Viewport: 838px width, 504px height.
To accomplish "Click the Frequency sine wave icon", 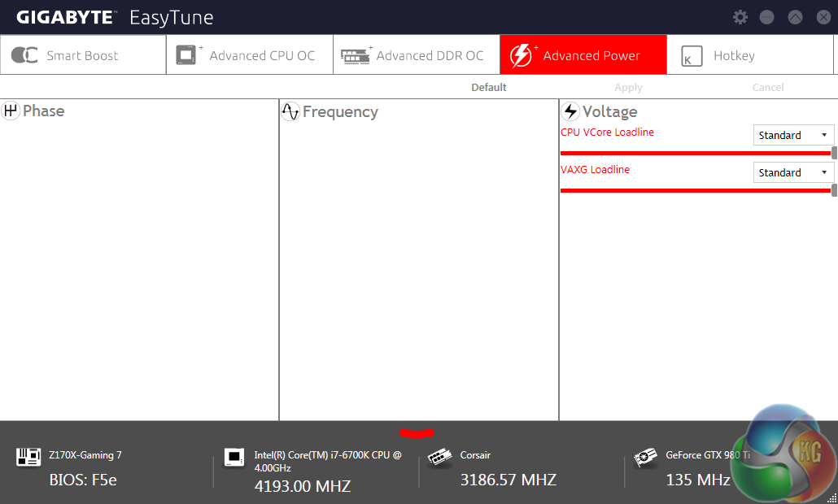I will [x=290, y=111].
